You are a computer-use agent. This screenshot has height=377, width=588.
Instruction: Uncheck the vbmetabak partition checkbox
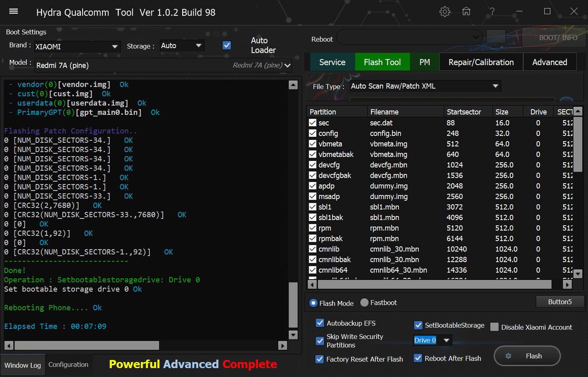pyautogui.click(x=313, y=154)
